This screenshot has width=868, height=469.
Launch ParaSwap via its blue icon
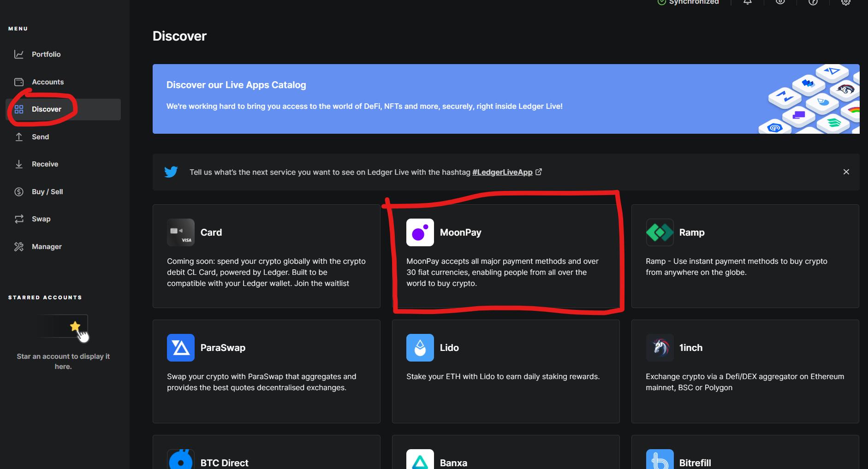click(181, 348)
